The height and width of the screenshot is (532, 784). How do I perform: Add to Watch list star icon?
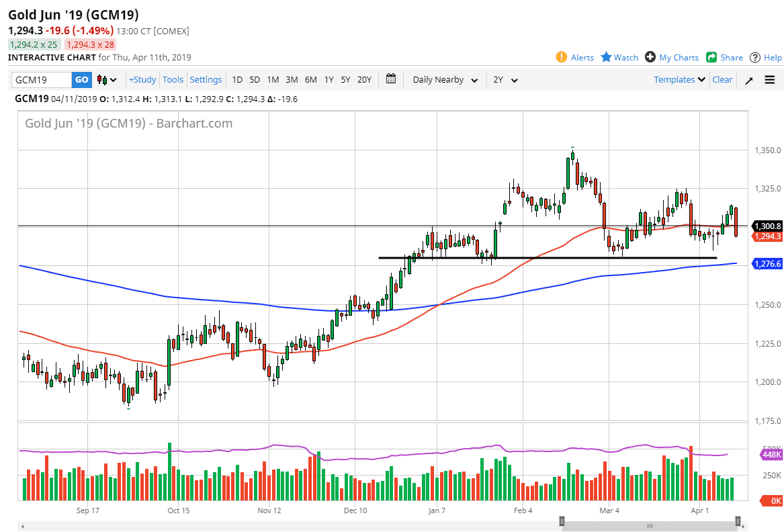[606, 57]
